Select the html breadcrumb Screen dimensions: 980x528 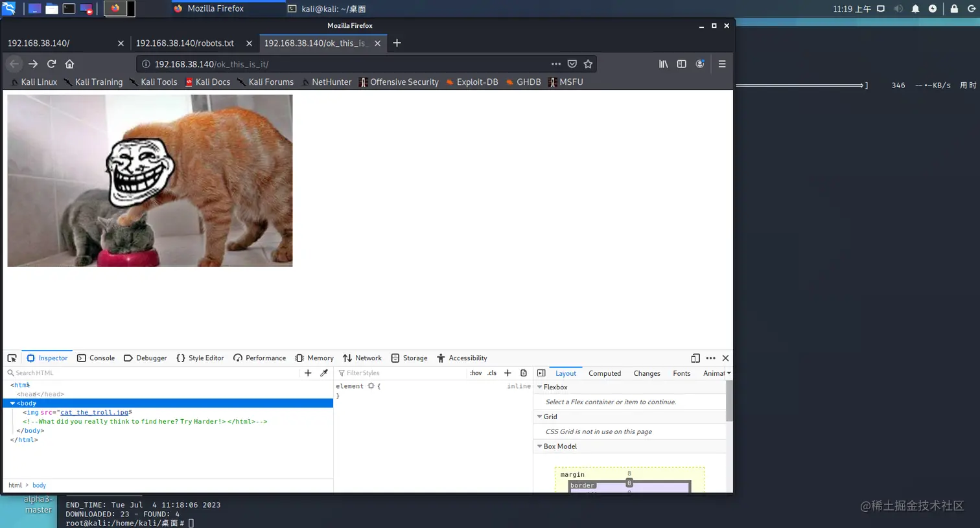pyautogui.click(x=15, y=485)
